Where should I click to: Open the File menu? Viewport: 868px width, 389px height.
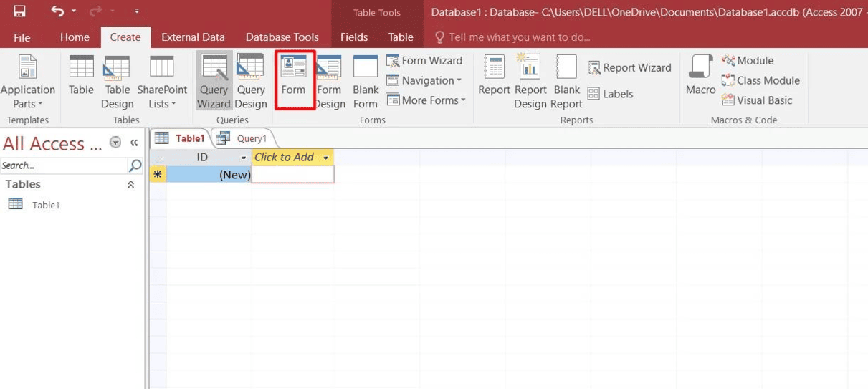click(x=22, y=37)
